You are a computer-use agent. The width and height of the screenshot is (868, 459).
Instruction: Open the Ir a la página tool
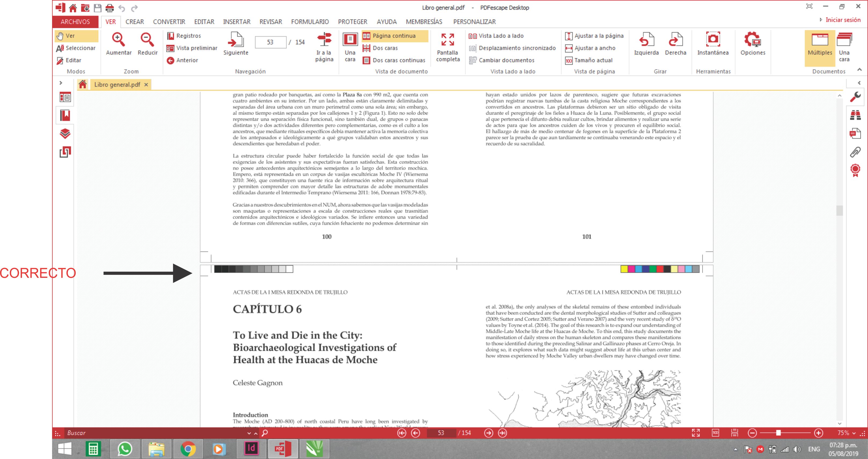click(x=324, y=47)
